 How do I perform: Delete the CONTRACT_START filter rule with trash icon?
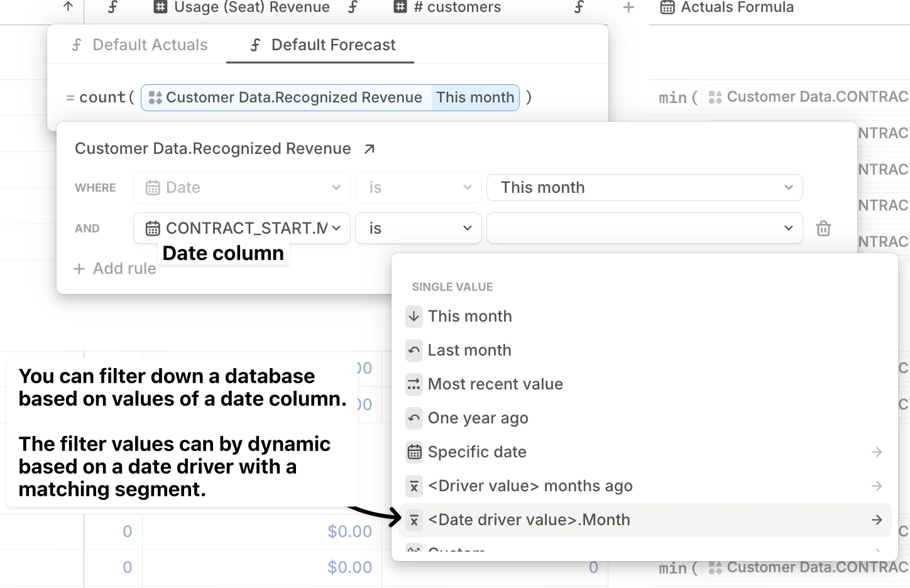(x=823, y=228)
